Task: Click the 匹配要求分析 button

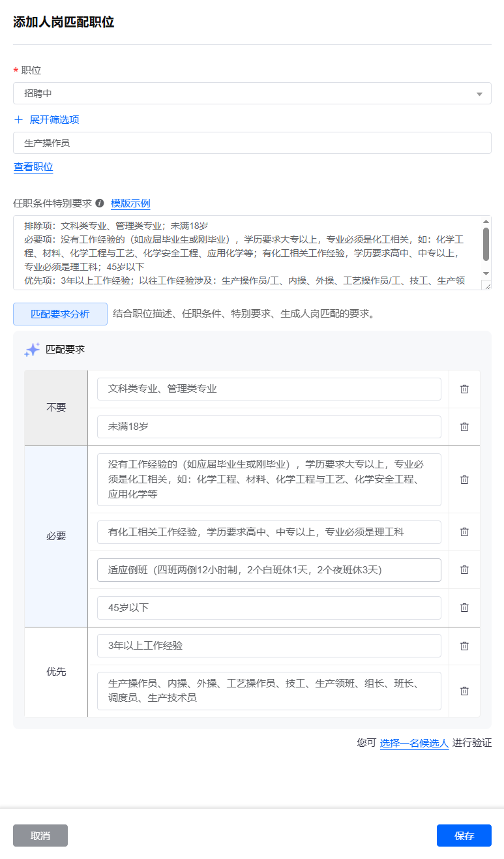Action: [60, 314]
